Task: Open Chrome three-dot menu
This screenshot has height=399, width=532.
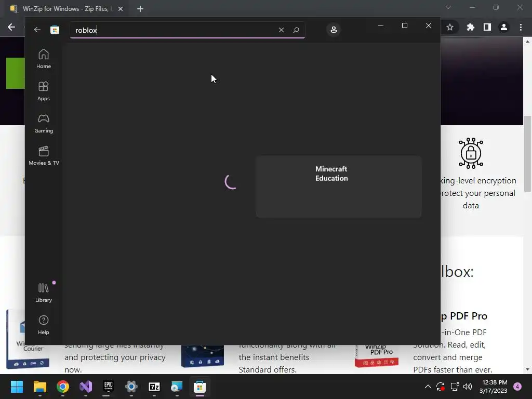Action: point(521,27)
